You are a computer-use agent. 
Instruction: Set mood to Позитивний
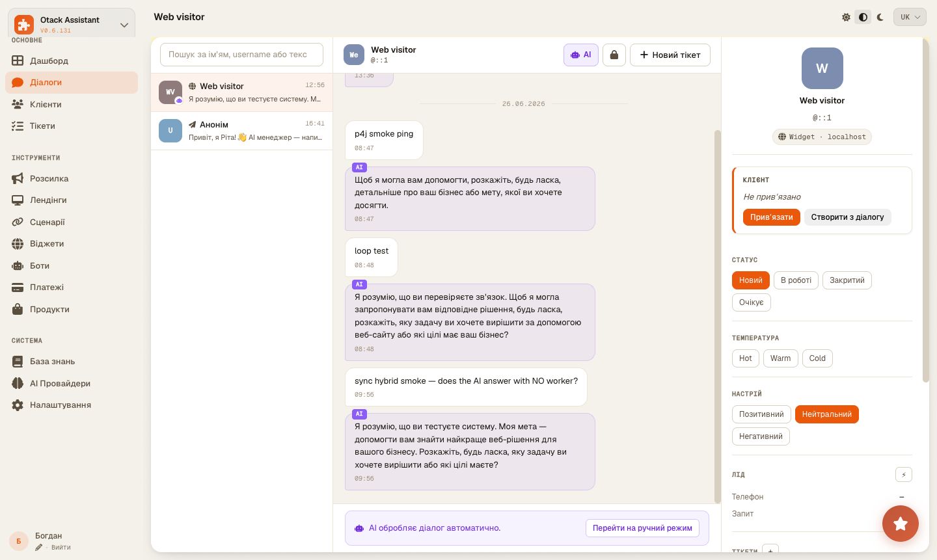pos(761,414)
